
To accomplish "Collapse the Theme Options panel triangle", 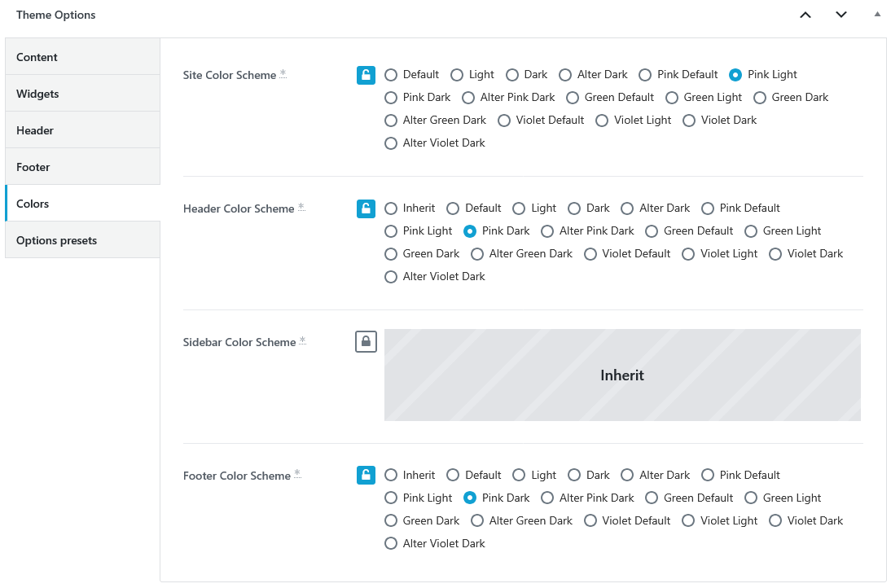I will (x=877, y=15).
